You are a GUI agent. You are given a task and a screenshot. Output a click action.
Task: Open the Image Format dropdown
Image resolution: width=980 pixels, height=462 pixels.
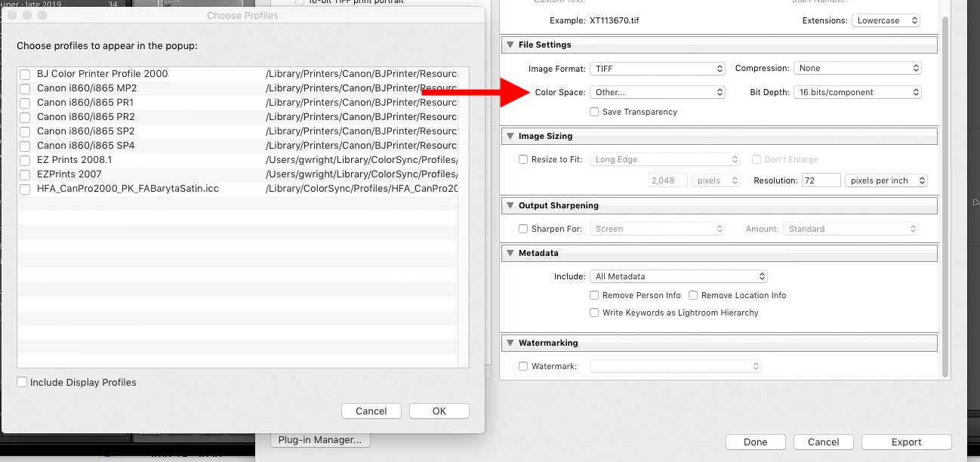[658, 69]
